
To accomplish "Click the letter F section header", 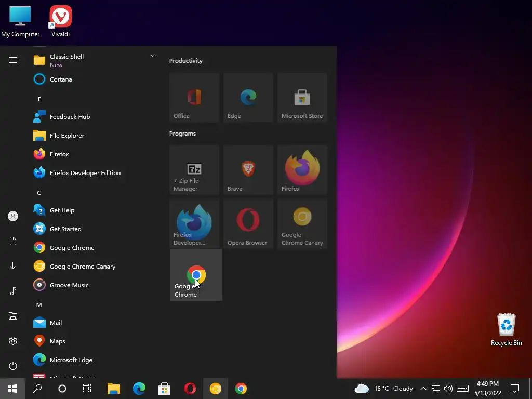I will (39, 99).
